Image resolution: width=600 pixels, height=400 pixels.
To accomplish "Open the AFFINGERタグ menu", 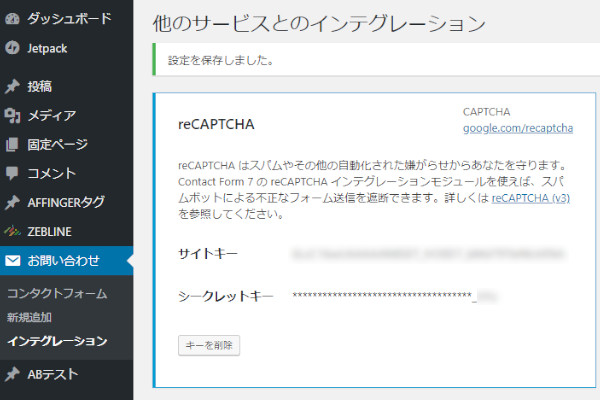I will pos(67,202).
